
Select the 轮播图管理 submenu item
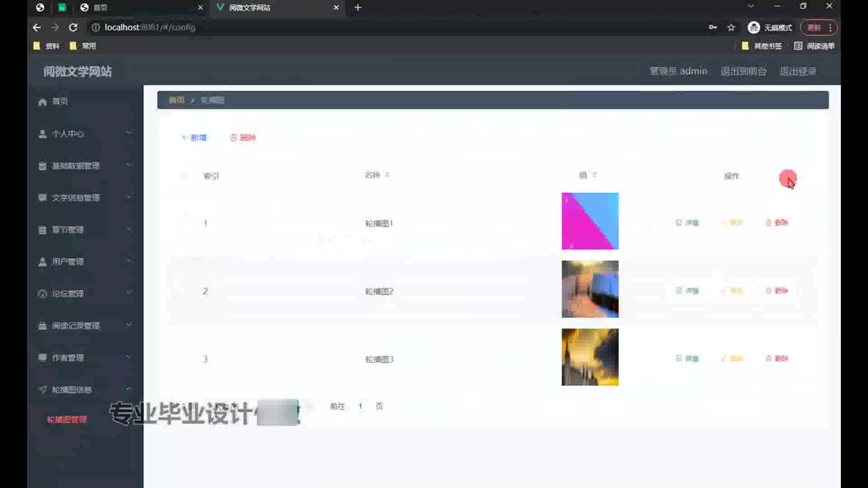point(67,420)
